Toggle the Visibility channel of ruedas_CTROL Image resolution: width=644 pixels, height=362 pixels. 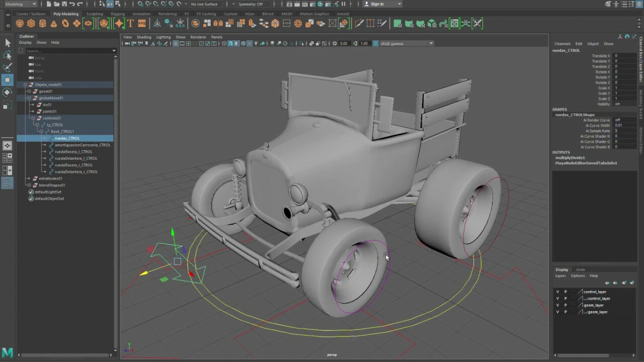point(618,104)
